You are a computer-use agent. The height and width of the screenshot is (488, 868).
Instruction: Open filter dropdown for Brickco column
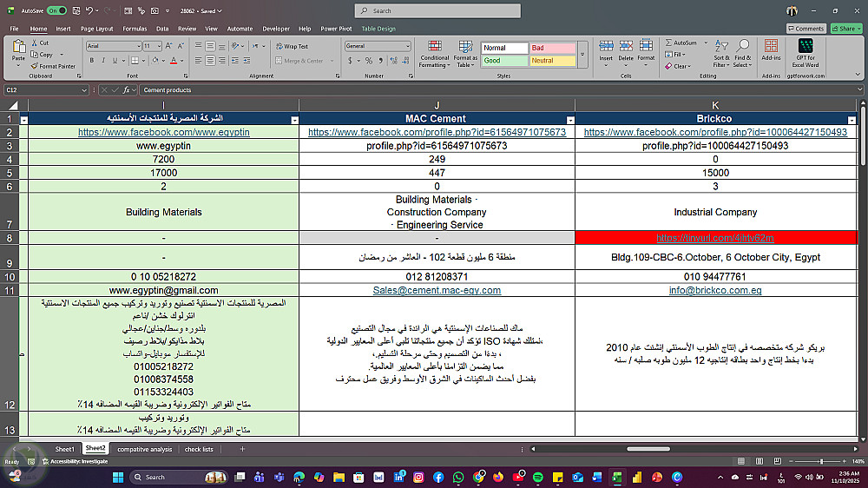852,120
